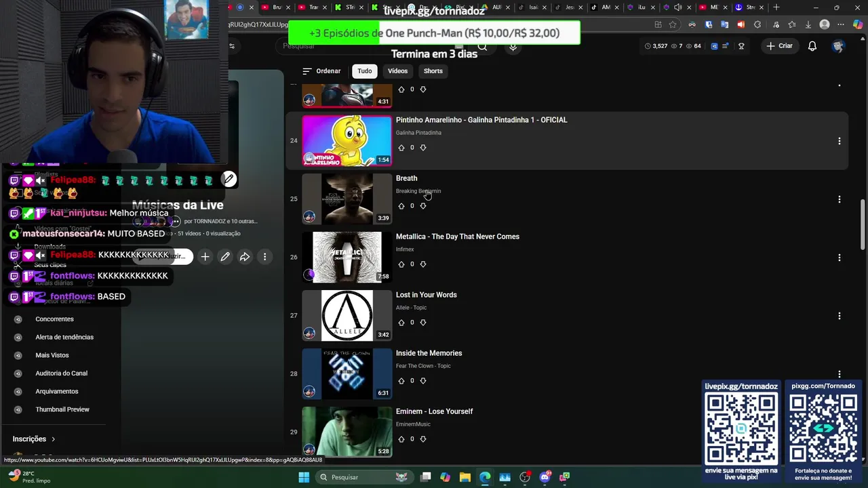Click the Breaking Benjamin channel name
The width and height of the screenshot is (868, 488).
coord(418,191)
